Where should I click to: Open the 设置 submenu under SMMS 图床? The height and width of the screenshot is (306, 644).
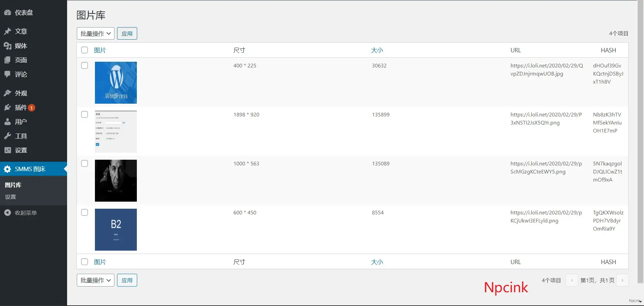click(x=10, y=197)
